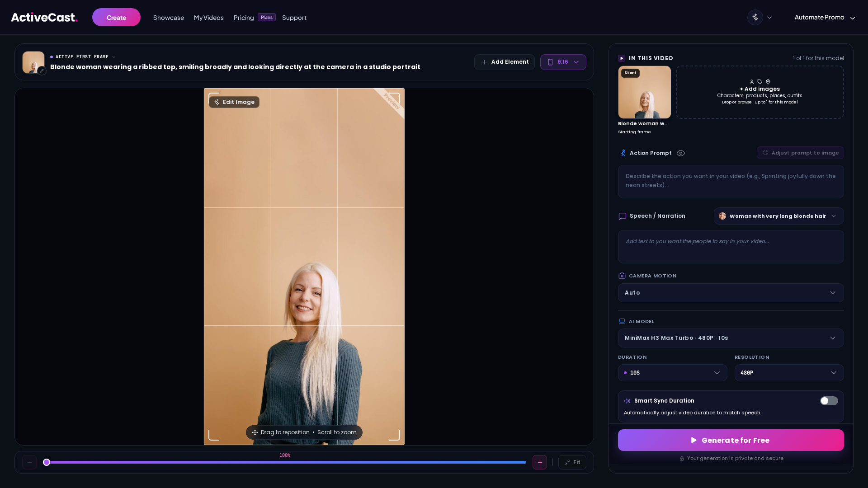The image size is (868, 488).
Task: Open the 9:16 aspect ratio dropdown
Action: pos(563,62)
